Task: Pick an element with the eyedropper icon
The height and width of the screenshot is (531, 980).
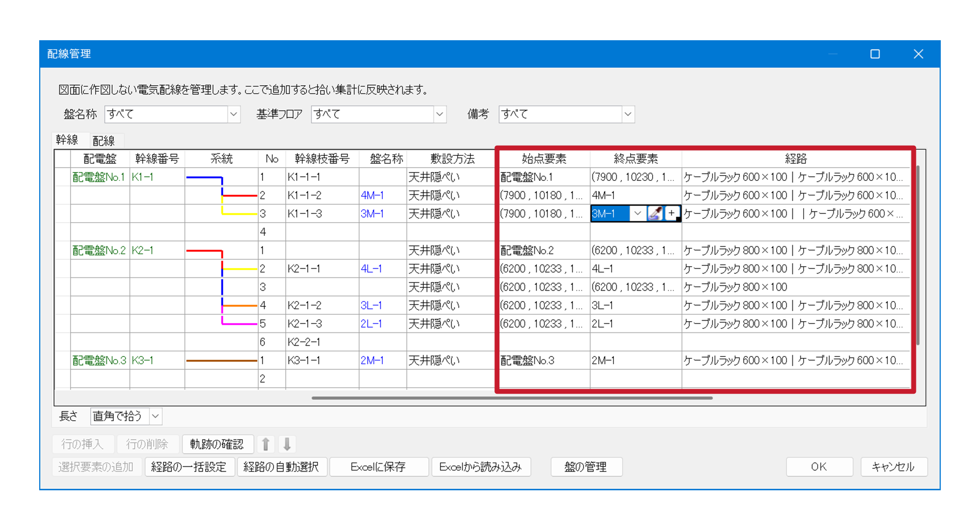Action: point(656,213)
